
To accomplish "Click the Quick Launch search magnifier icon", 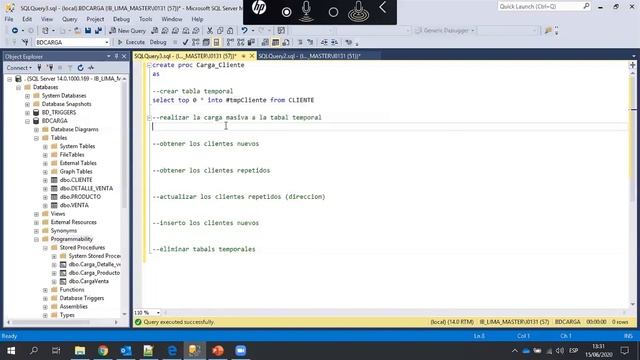I will pos(586,6).
